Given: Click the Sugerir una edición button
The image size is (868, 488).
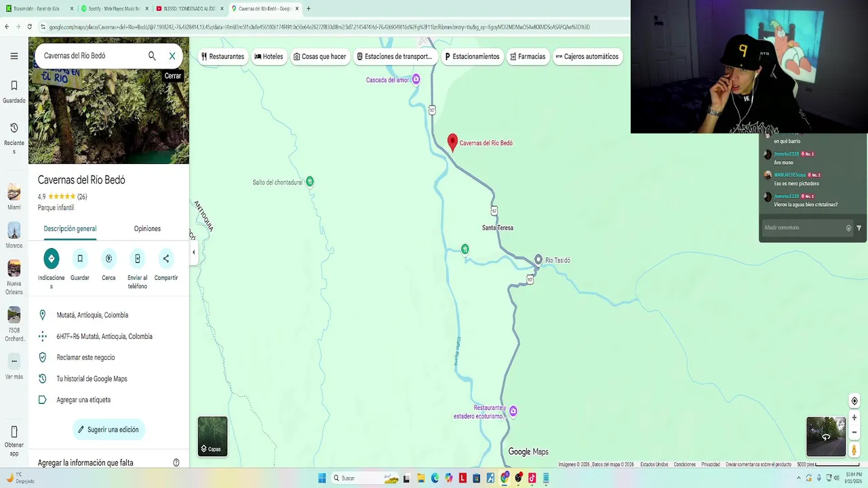Looking at the screenshot, I should pos(108,430).
